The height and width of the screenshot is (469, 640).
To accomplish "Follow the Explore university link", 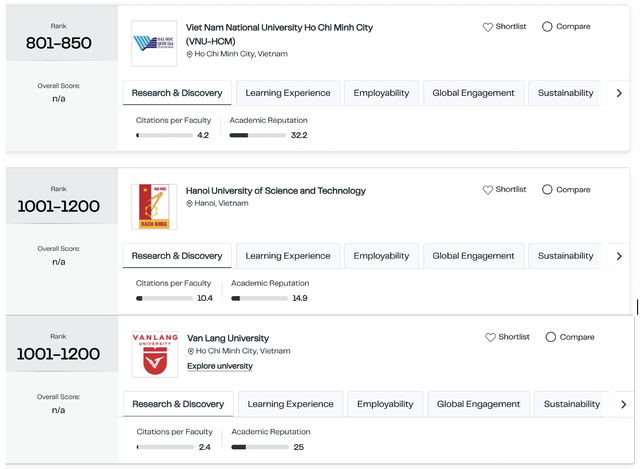I will (x=220, y=366).
